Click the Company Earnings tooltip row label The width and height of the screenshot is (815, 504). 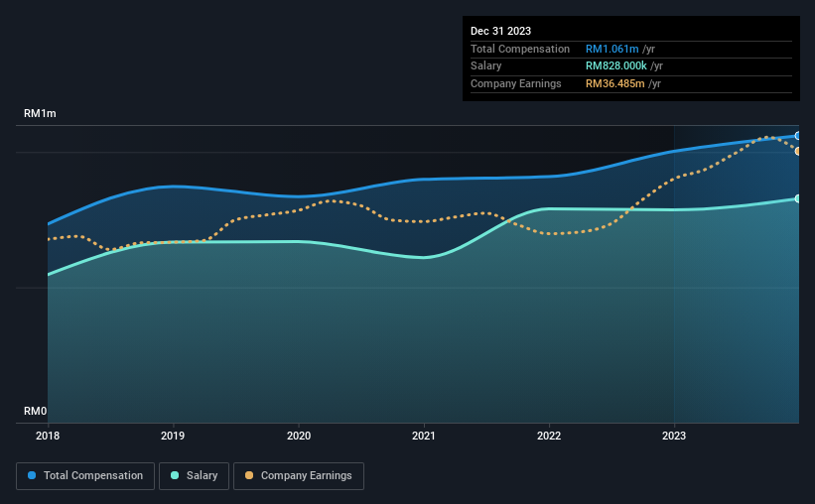(x=515, y=83)
